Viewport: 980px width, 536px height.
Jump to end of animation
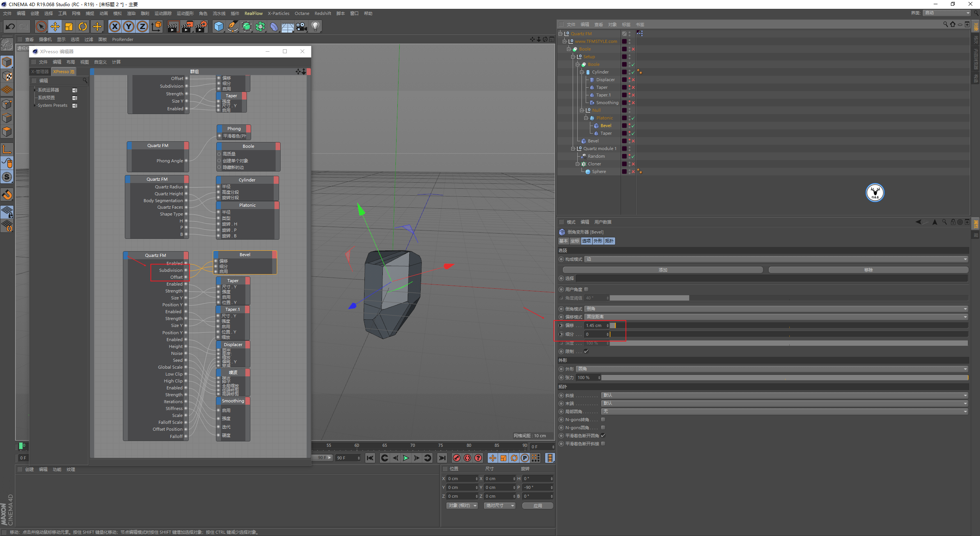pos(442,458)
